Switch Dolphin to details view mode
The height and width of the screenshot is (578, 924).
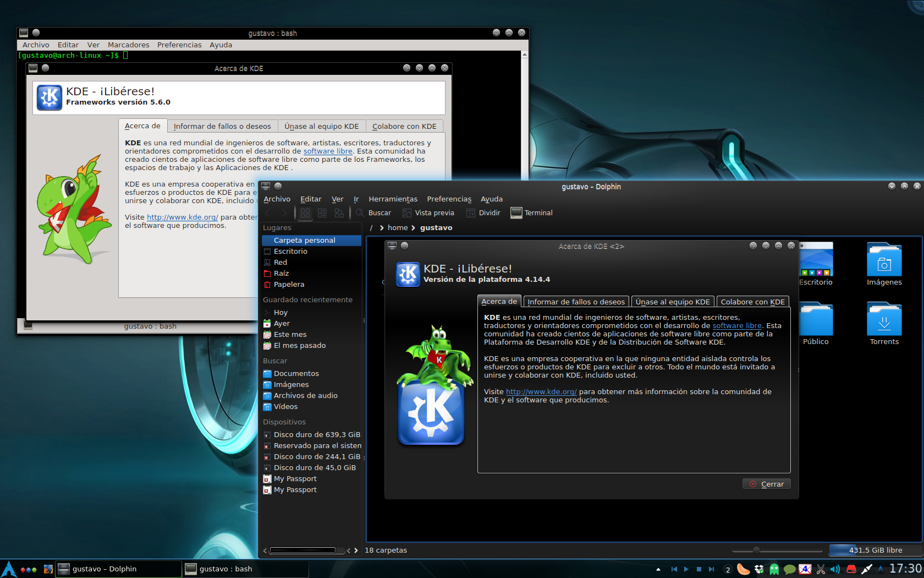[339, 213]
